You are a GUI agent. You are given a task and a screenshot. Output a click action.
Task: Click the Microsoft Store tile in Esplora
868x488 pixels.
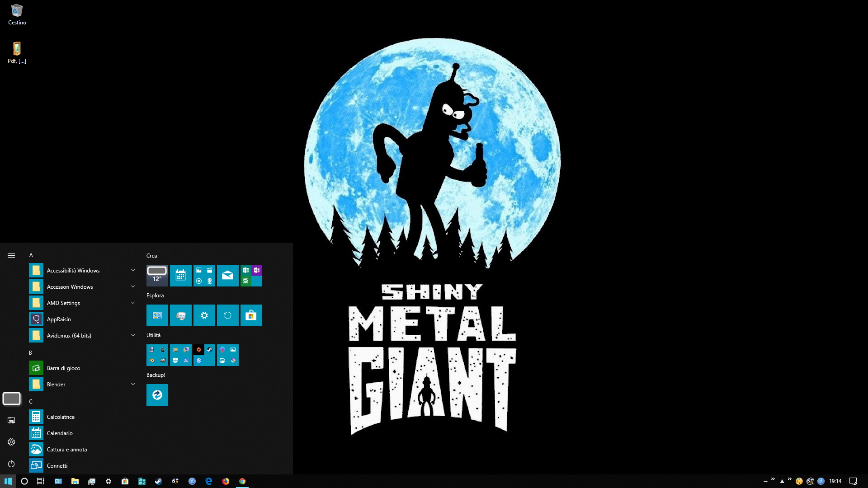click(x=251, y=315)
